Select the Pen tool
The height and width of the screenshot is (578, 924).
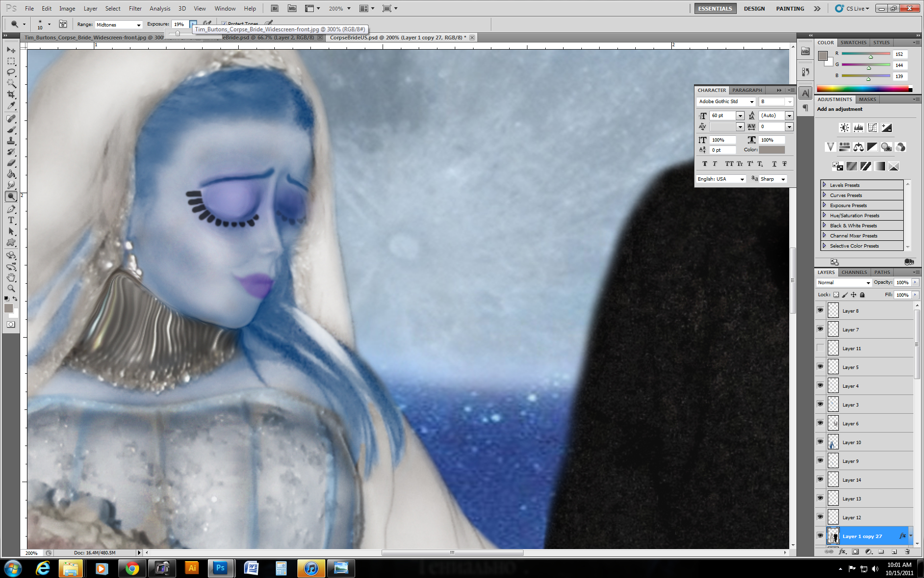point(11,209)
